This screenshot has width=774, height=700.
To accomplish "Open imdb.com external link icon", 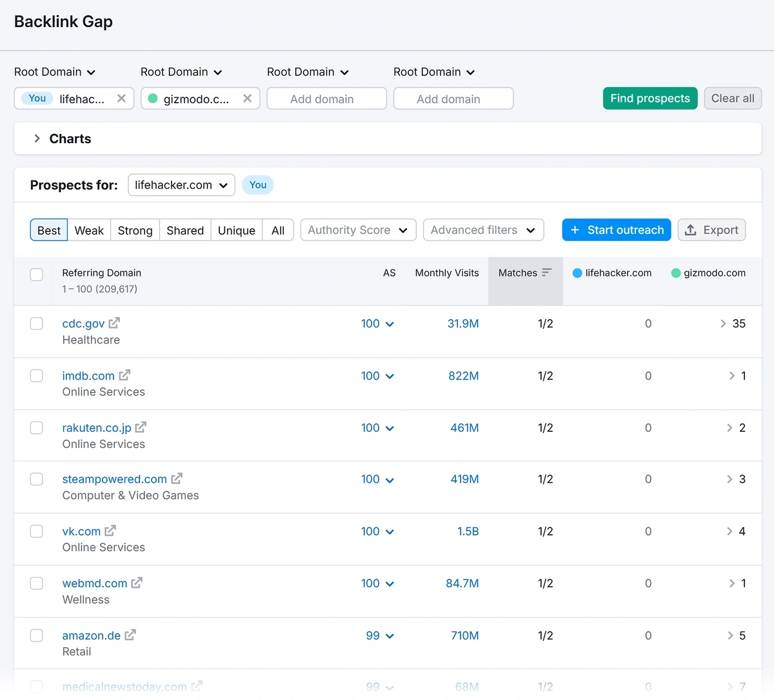I will [x=124, y=375].
